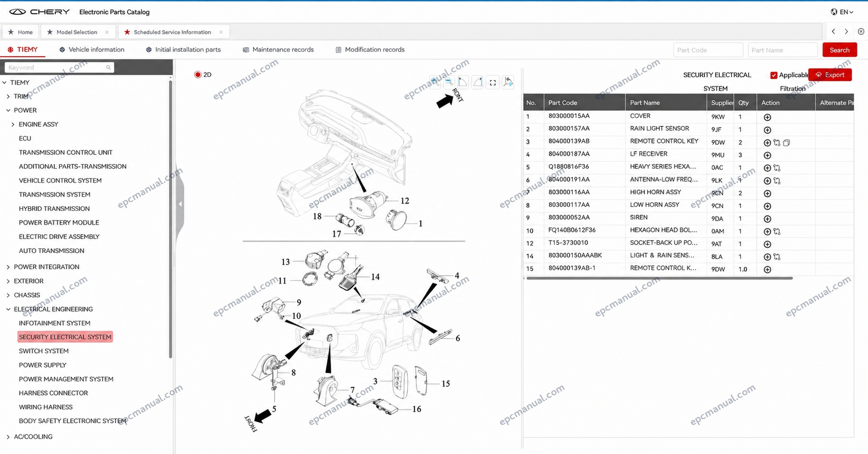Click plus icon for ANTENNA-LOW FREQ row
868x454 pixels.
767,180
